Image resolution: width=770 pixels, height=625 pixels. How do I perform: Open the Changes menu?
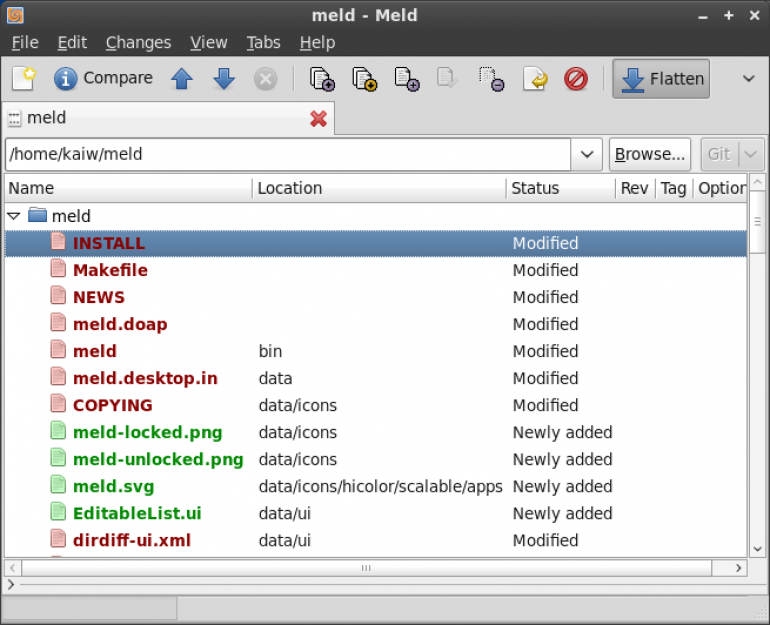click(138, 42)
